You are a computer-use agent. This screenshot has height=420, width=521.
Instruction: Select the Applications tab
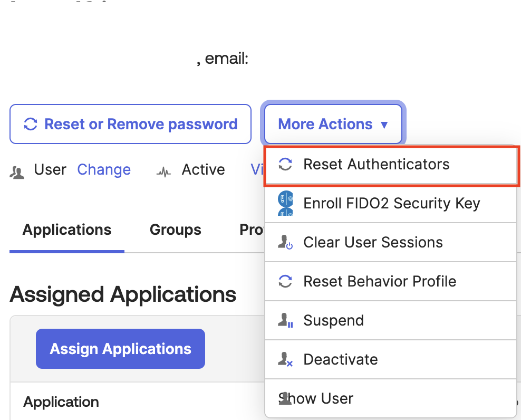click(x=66, y=230)
